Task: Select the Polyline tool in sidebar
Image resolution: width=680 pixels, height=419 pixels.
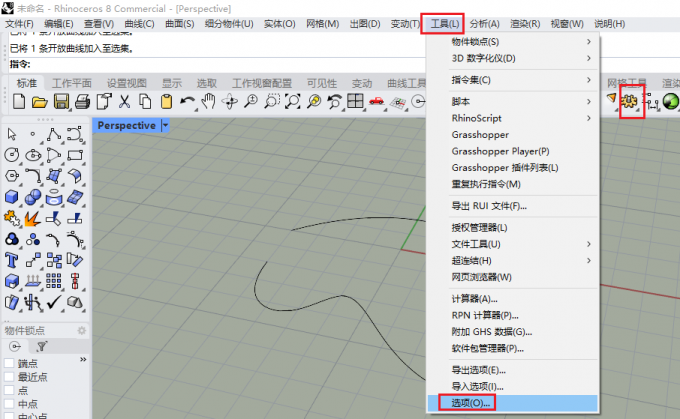Action: click(54, 134)
